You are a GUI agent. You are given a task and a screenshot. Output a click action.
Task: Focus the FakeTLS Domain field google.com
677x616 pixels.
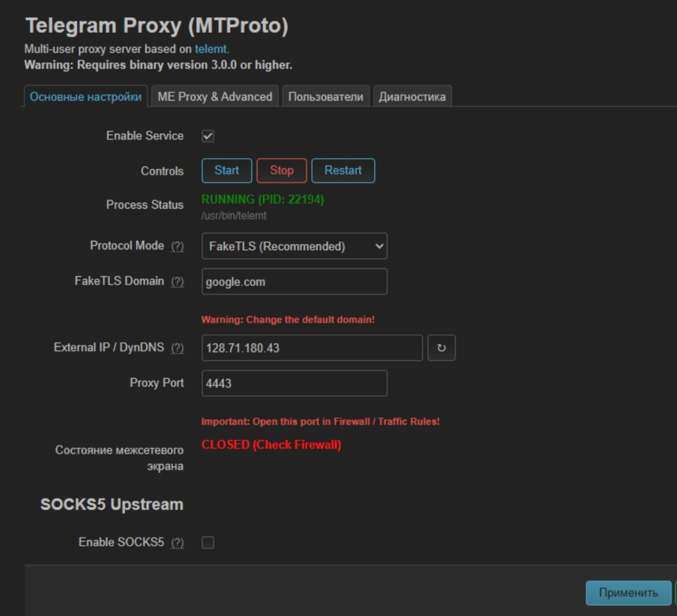coord(294,282)
